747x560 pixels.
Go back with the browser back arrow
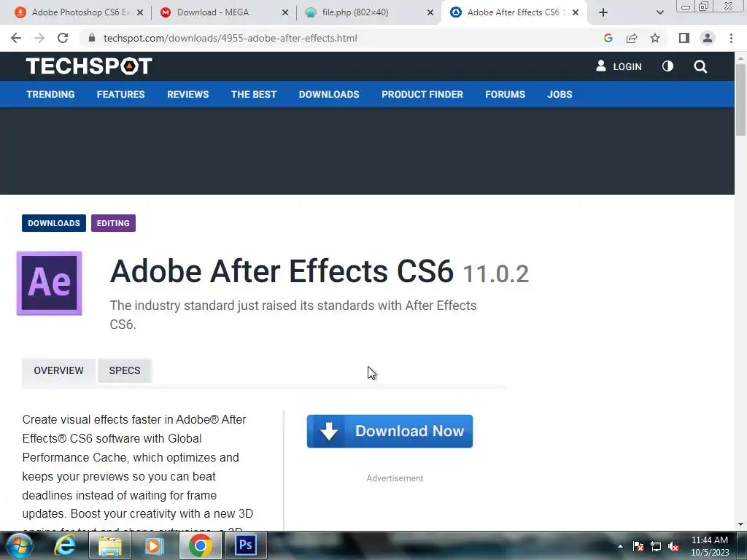point(16,38)
